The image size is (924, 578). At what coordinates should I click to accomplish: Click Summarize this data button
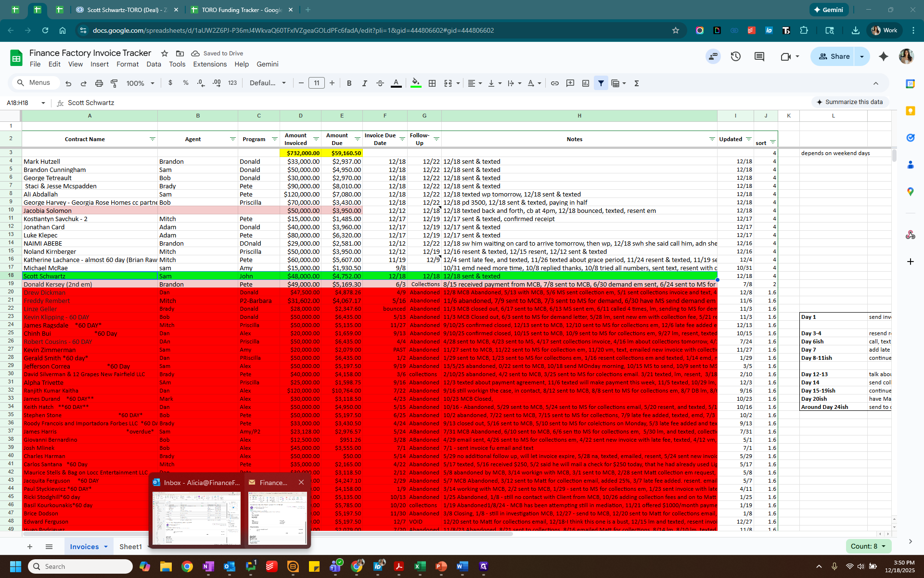pos(850,102)
